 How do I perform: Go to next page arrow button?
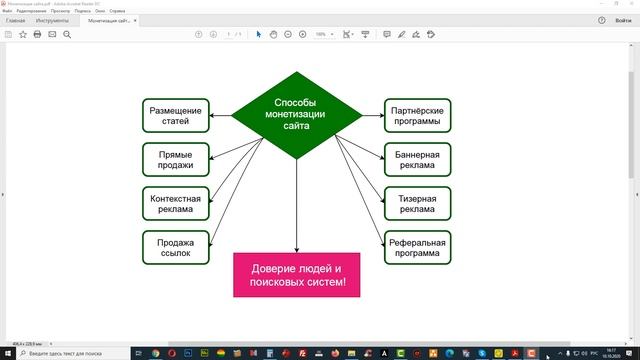click(213, 34)
